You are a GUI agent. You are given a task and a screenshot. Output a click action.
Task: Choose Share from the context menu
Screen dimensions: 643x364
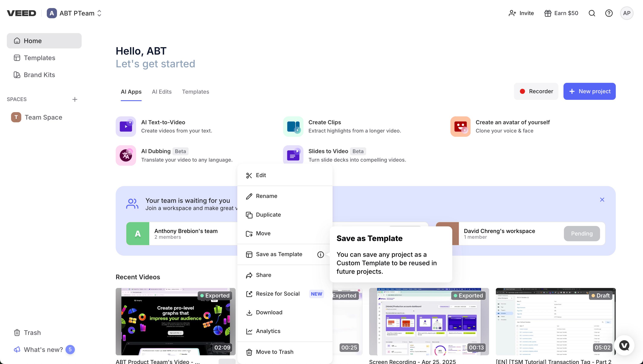tap(285, 275)
